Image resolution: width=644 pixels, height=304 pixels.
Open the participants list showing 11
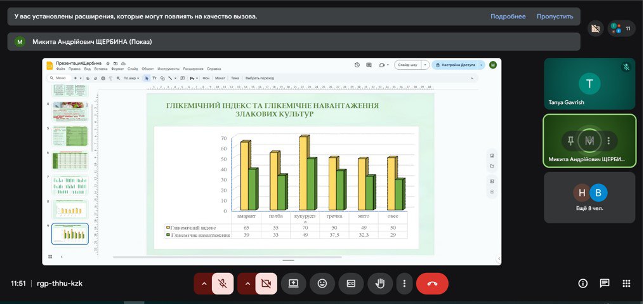(x=621, y=29)
